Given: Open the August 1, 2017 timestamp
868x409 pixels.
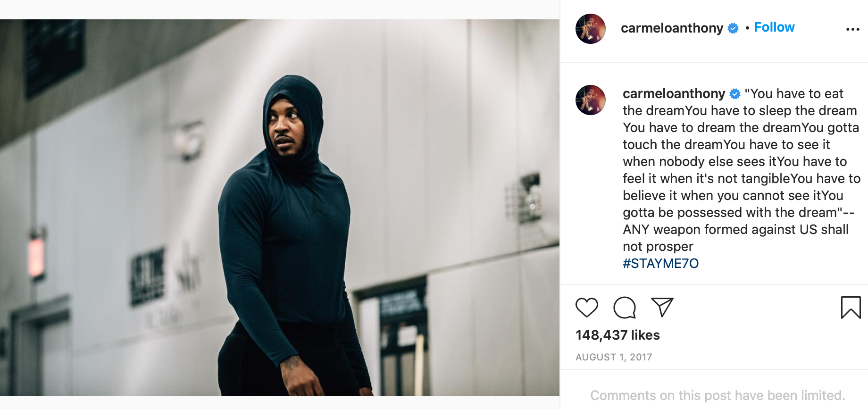Looking at the screenshot, I should [x=614, y=357].
